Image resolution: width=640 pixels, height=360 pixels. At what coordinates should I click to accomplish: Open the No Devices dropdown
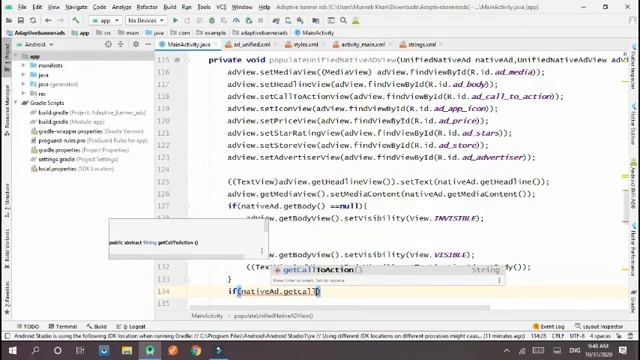point(145,20)
